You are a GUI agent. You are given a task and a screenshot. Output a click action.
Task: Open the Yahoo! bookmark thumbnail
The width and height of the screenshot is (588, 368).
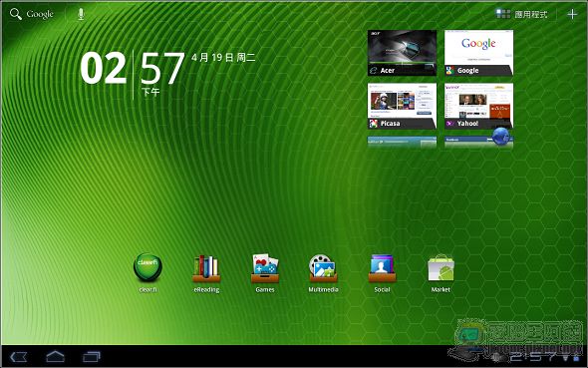(479, 106)
